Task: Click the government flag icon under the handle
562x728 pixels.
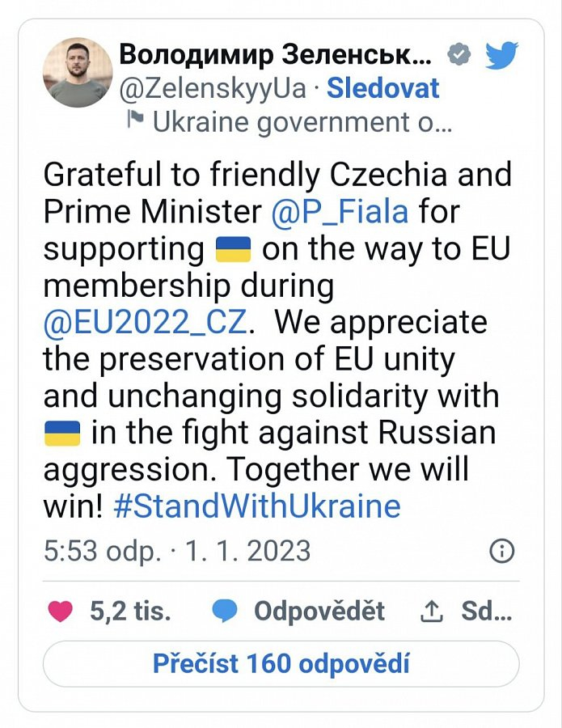Action: click(135, 121)
